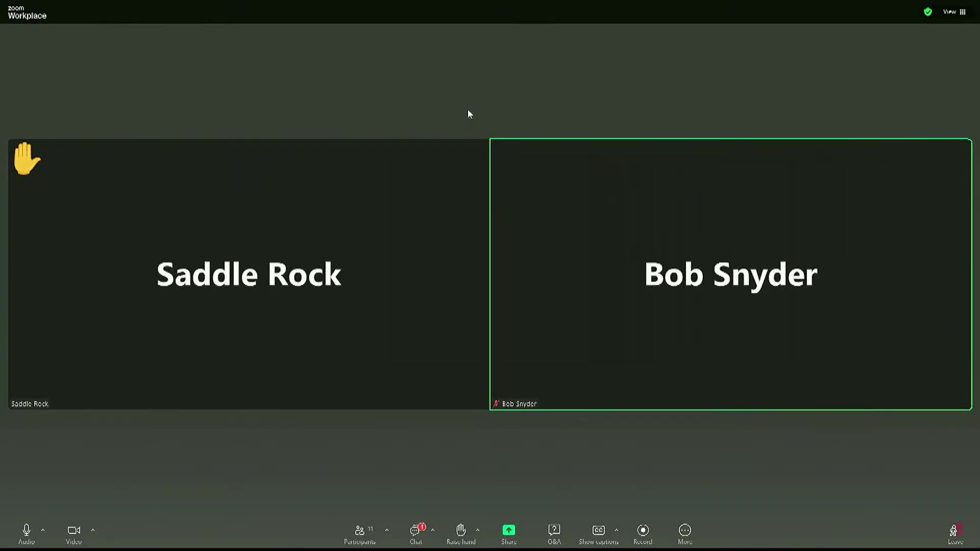This screenshot has width=980, height=551.
Task: Click the raised hand emoji on Saddle Rock
Action: point(27,159)
